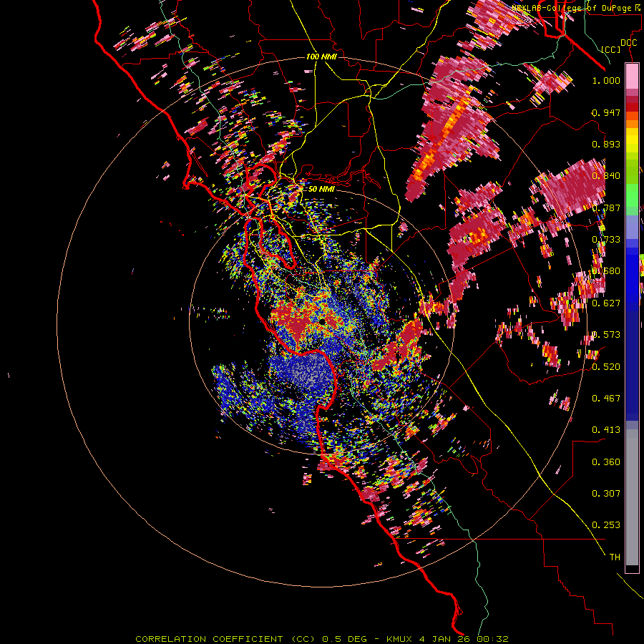Click the 0.947 scale value
Screen dimensions: 644x644
pyautogui.click(x=606, y=112)
